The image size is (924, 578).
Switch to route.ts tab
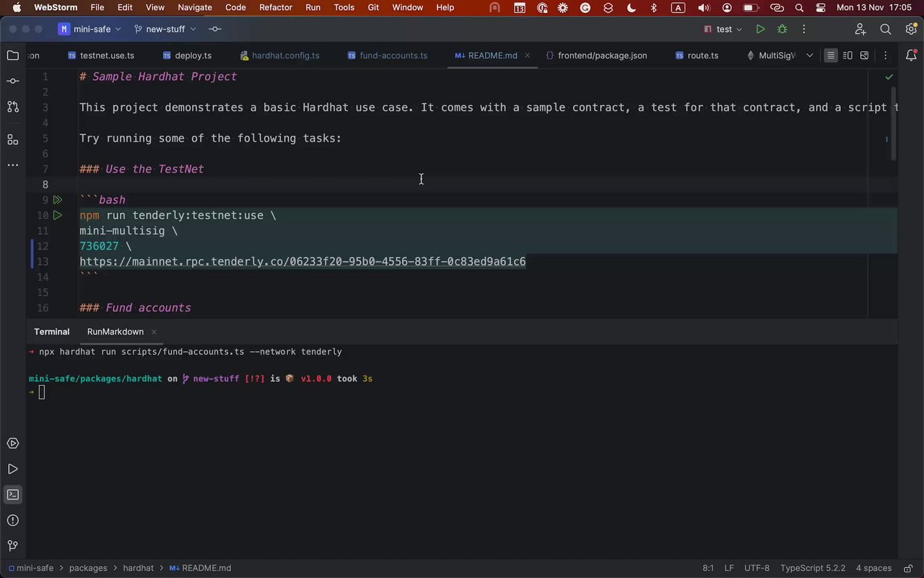pos(697,56)
